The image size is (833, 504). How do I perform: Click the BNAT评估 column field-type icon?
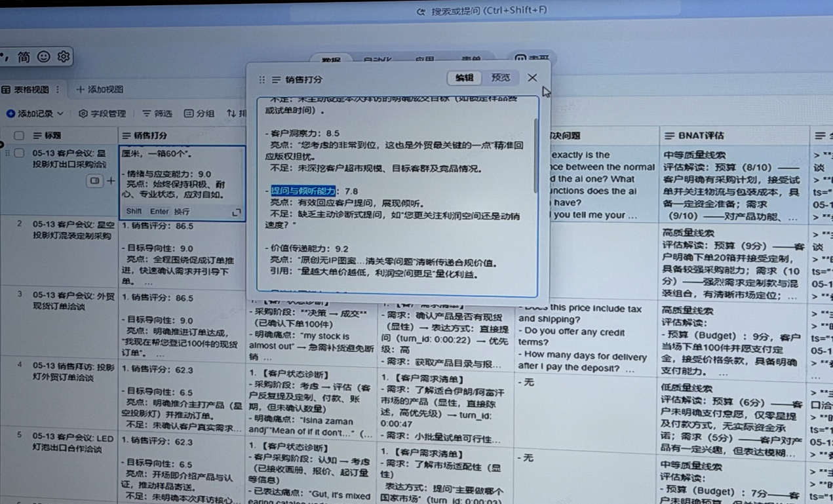[669, 136]
